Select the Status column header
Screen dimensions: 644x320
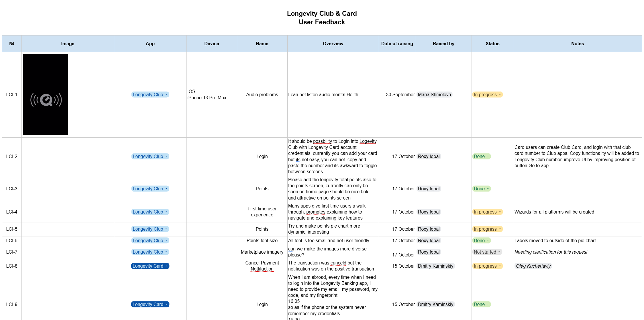492,44
